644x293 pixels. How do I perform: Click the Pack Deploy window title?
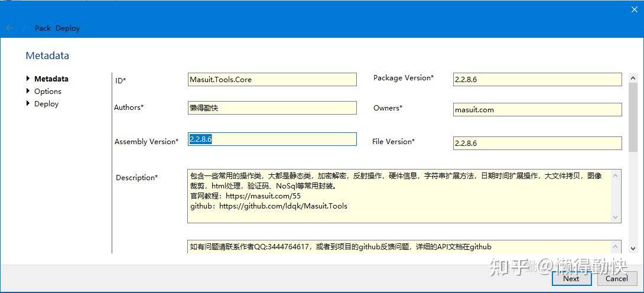[57, 28]
